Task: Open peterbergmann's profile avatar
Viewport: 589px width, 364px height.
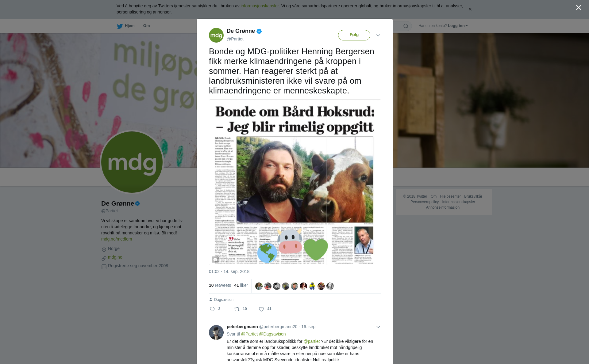Action: (216, 332)
